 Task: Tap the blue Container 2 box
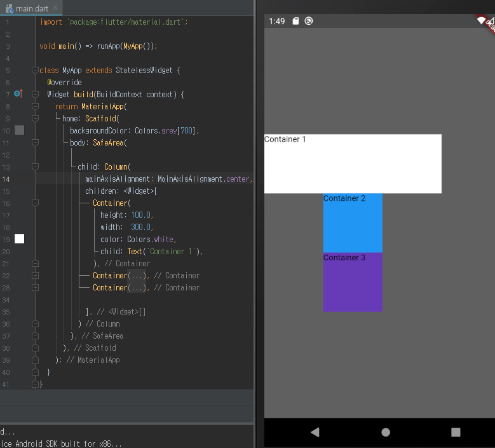(353, 223)
